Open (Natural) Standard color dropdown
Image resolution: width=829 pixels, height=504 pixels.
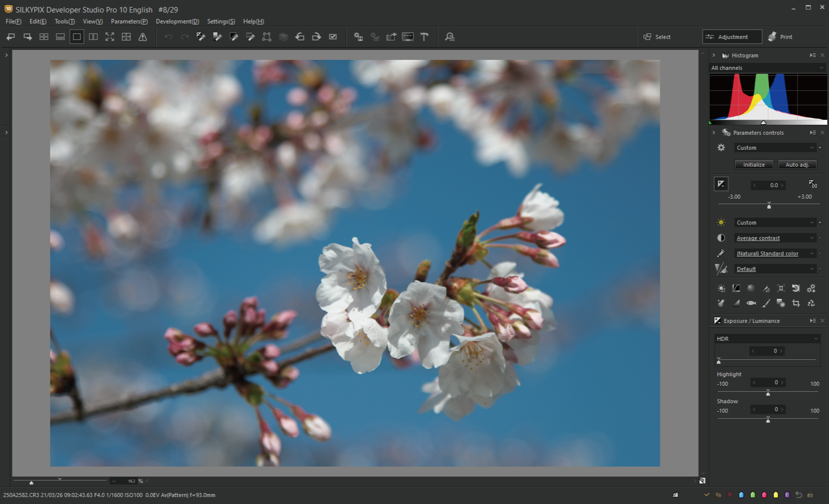tap(775, 253)
